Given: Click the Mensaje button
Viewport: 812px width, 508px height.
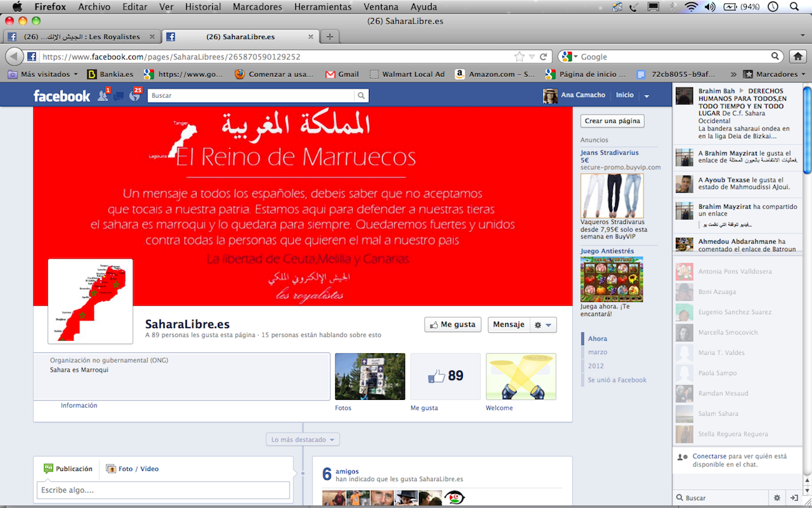Looking at the screenshot, I should [509, 324].
